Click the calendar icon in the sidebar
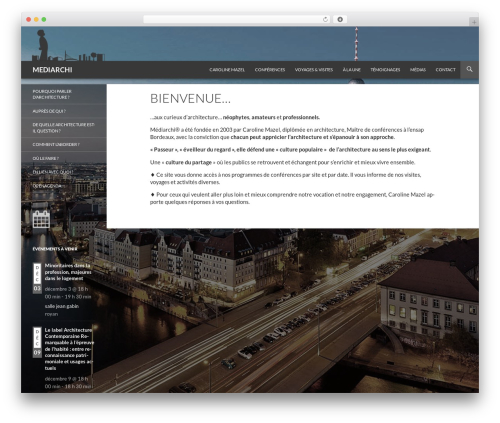This screenshot has height=423, width=500. 41,219
